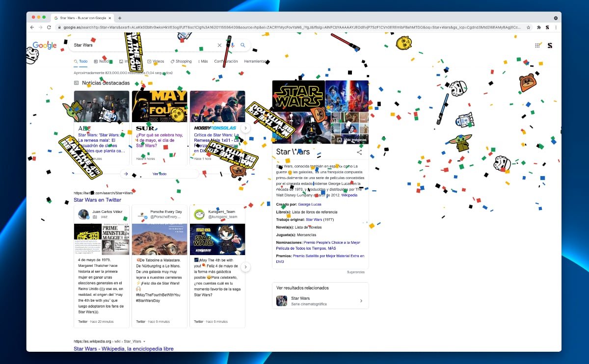Viewport: 589px width, 364px height.
Task: Switch to the Shopping results tab
Action: 181,61
